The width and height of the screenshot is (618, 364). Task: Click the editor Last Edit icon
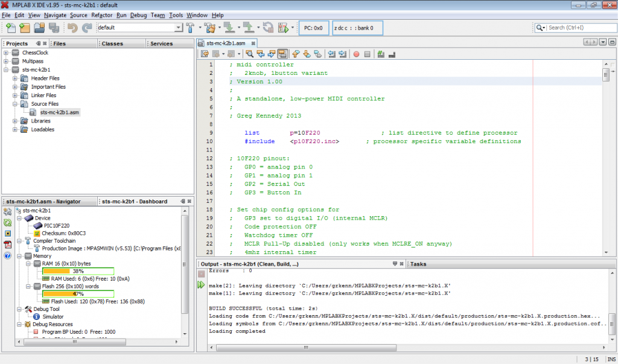(205, 54)
